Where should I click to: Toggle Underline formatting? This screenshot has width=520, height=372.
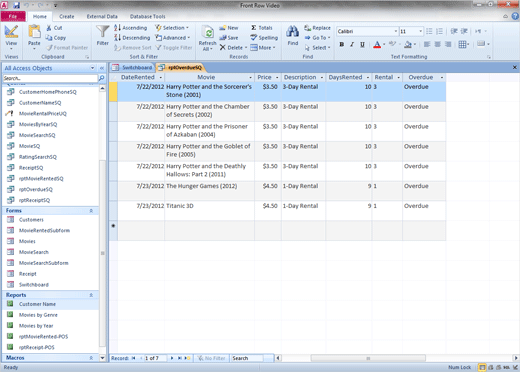tap(362, 44)
